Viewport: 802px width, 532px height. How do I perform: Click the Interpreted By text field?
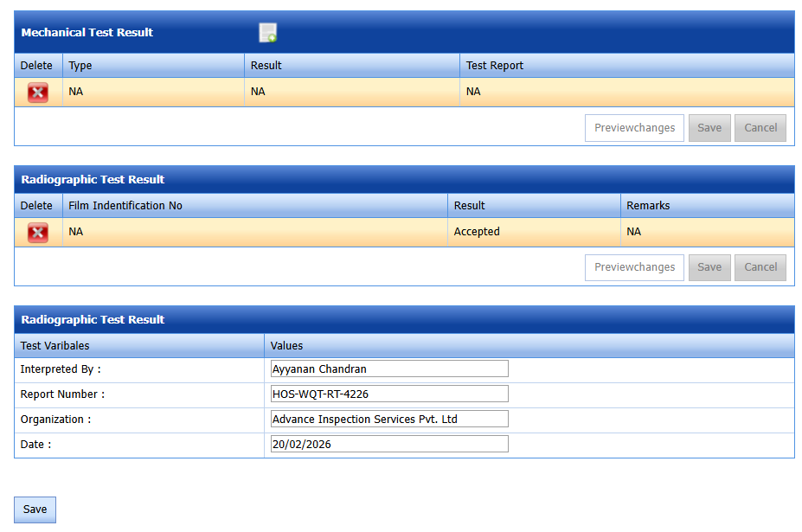(x=388, y=369)
